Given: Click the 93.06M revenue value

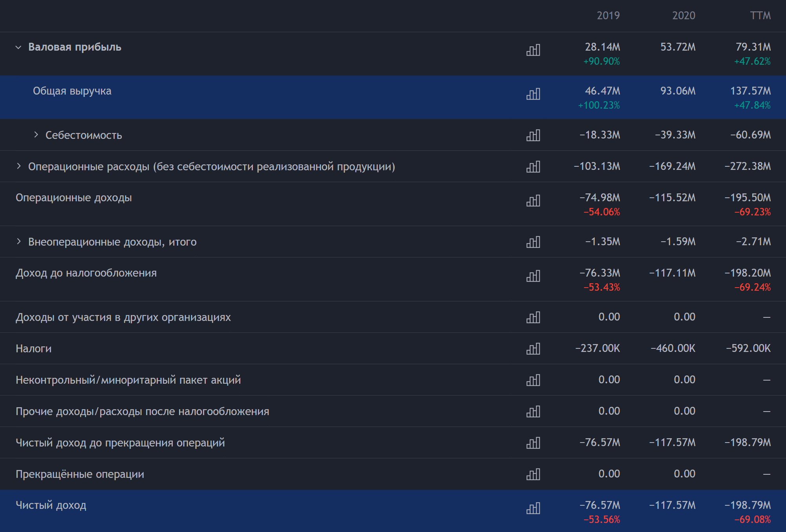Looking at the screenshot, I should 678,91.
